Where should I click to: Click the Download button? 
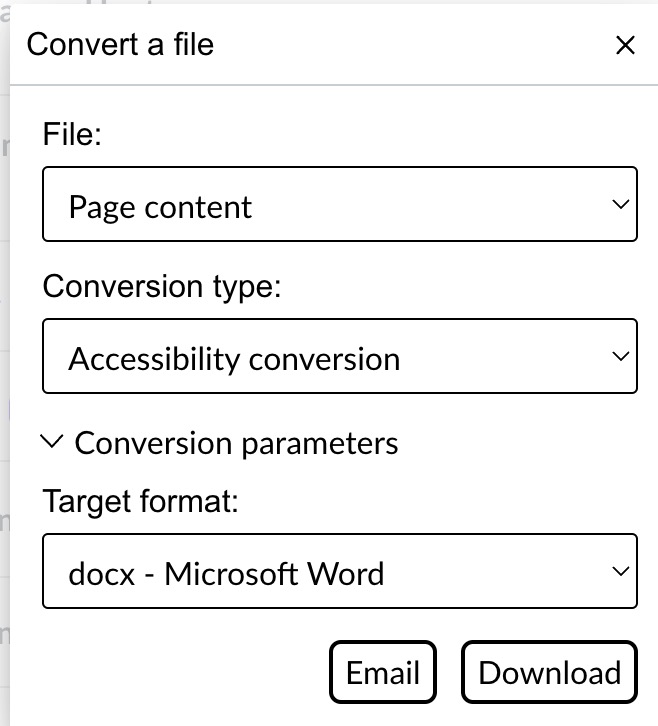550,672
